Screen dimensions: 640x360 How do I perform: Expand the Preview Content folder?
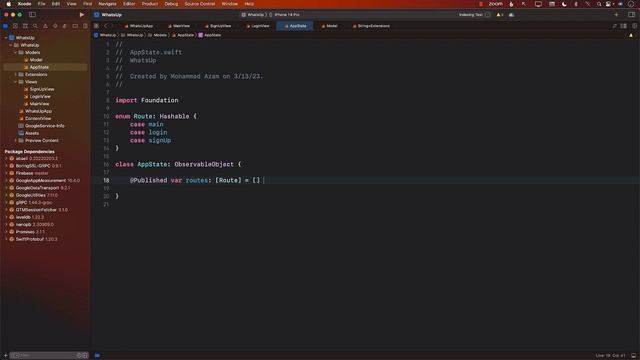tap(16, 140)
